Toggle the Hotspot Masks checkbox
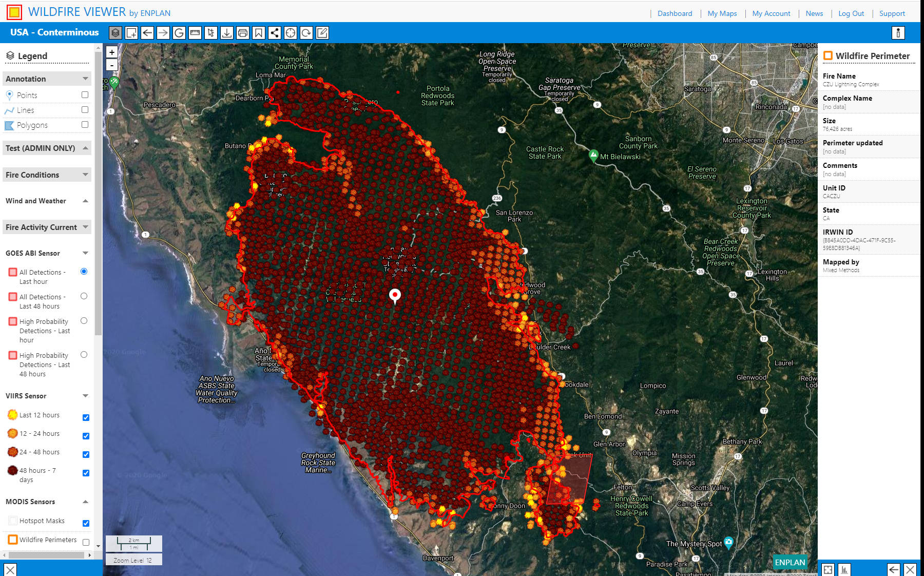The image size is (924, 576). coord(86,524)
